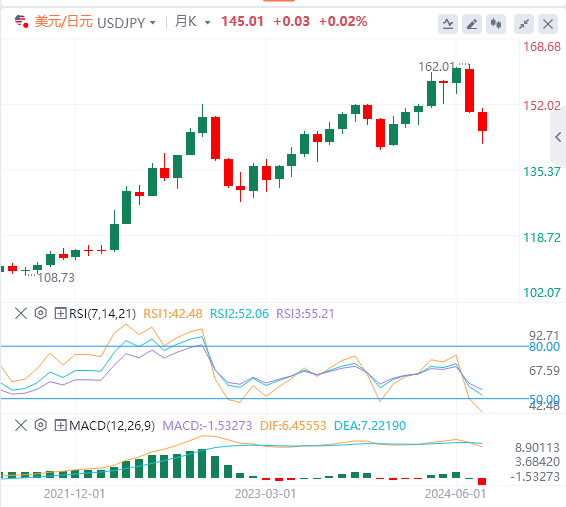Click the current price 145.01

coord(242,21)
